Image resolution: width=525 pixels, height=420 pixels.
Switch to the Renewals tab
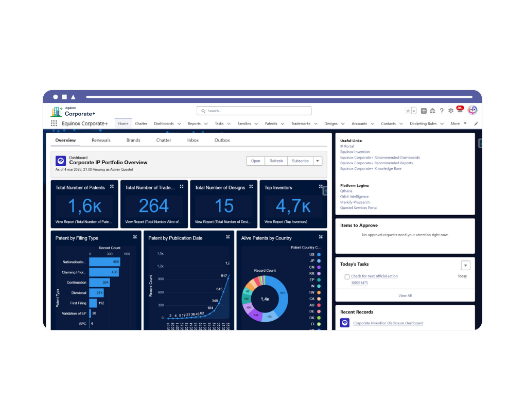point(101,139)
